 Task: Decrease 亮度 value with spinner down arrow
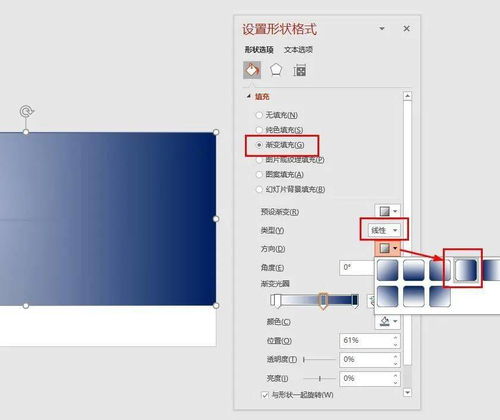click(395, 382)
